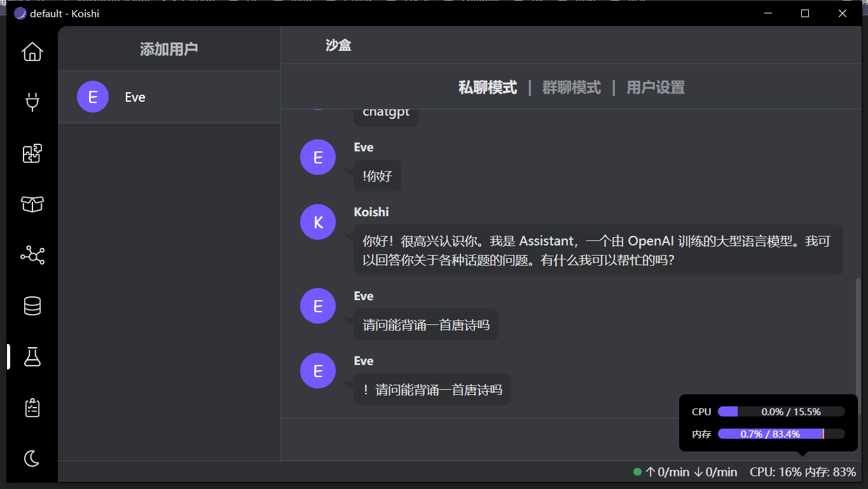This screenshot has width=868, height=489.
Task: Toggle dark mode with the moon icon
Action: [32, 458]
